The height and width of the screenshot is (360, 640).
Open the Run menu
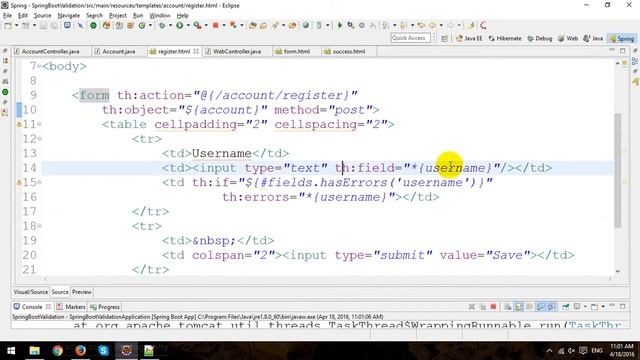(x=138, y=16)
